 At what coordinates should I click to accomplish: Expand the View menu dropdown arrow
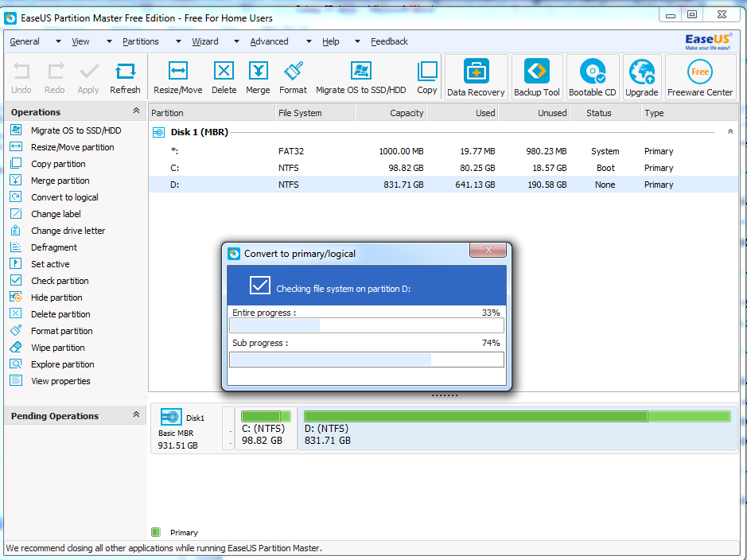coord(109,41)
